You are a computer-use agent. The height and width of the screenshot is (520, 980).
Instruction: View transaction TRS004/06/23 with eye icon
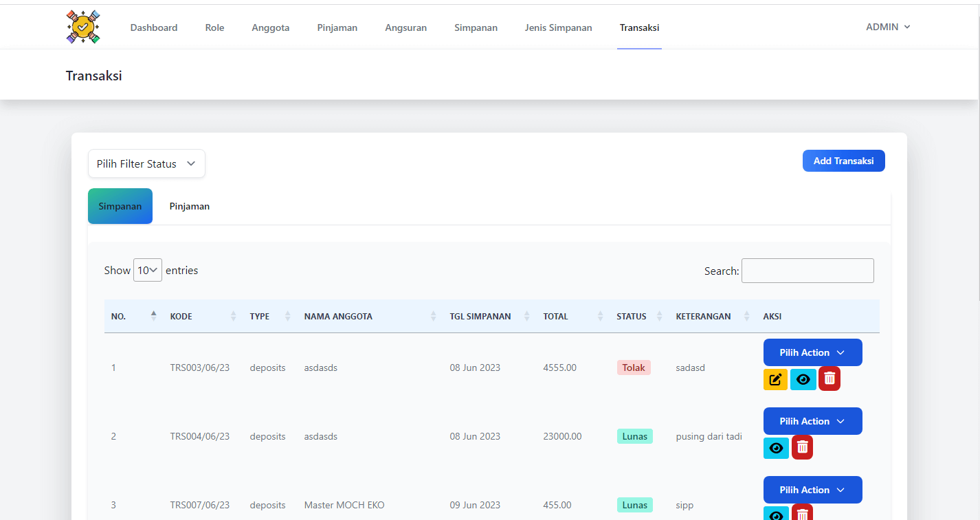(777, 448)
